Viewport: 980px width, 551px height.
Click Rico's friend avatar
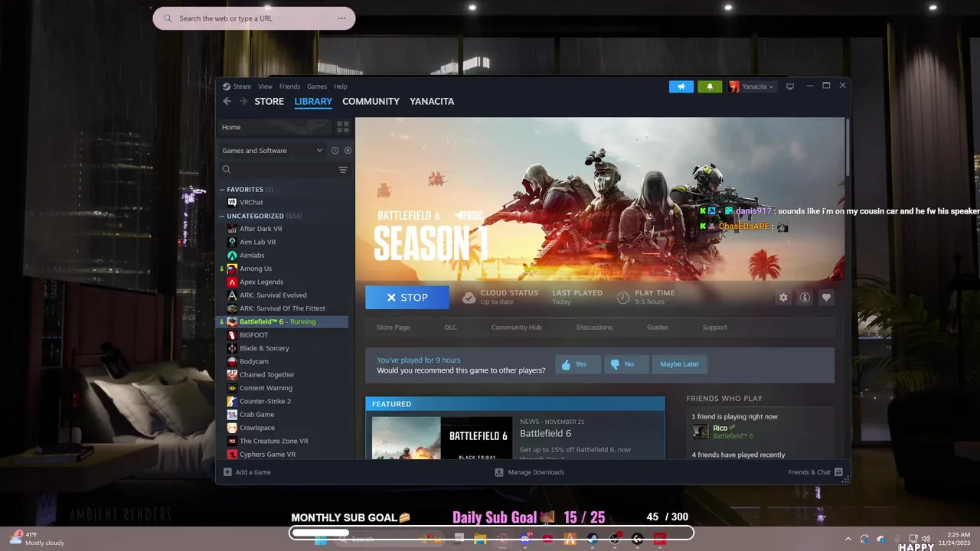coord(701,432)
